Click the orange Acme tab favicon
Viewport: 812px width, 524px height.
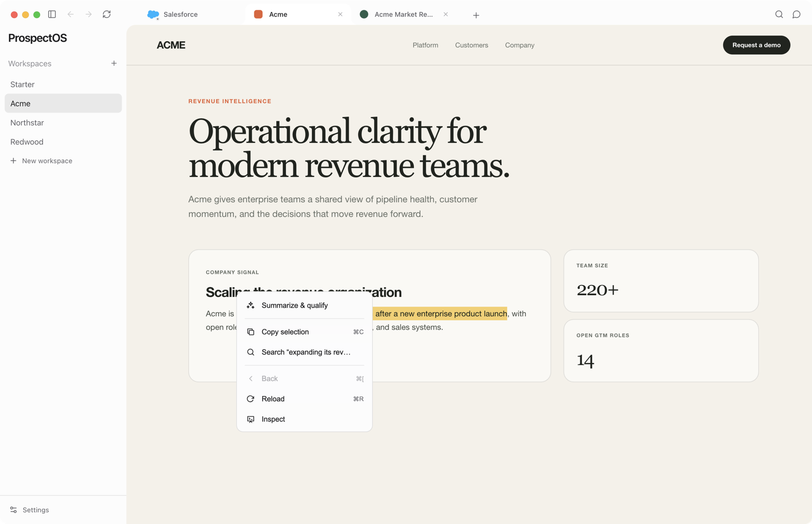258,14
